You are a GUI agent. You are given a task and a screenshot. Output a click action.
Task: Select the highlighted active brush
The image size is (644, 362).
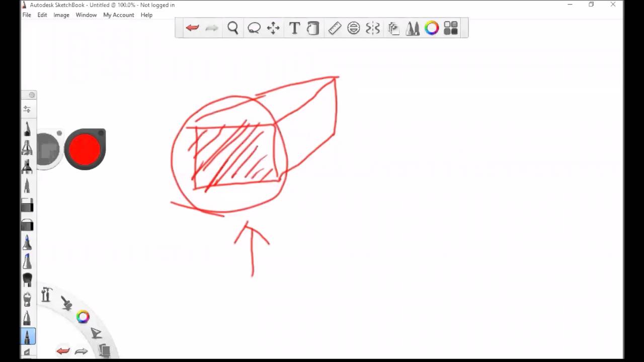(28, 336)
